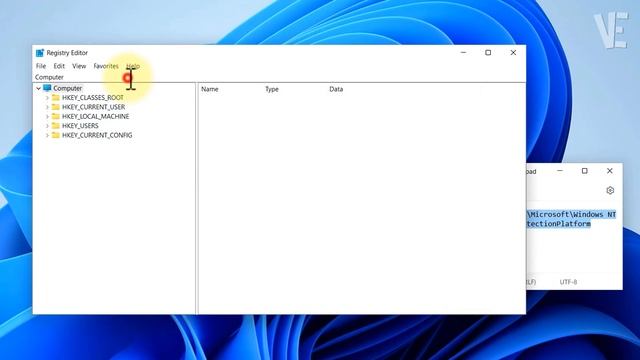
Task: Select HKEY_CURRENT_CONFIG in the tree
Action: point(97,135)
